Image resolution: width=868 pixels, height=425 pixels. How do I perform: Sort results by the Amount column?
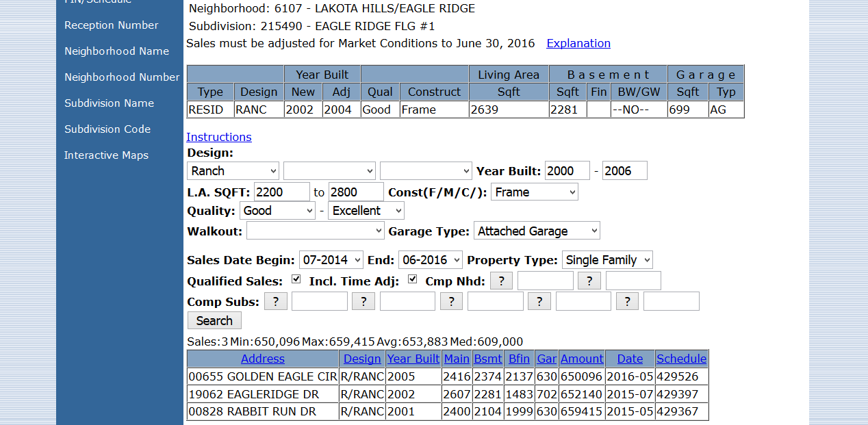pos(581,358)
